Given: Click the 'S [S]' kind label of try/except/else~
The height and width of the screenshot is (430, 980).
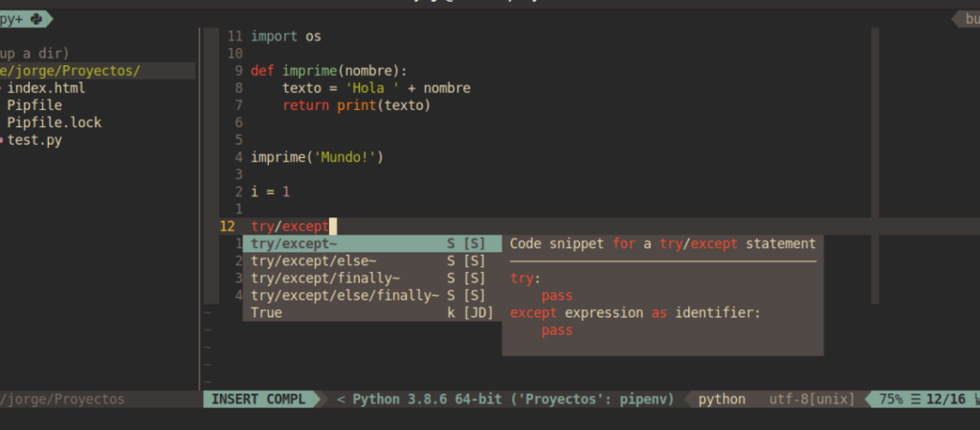Looking at the screenshot, I should 466,261.
